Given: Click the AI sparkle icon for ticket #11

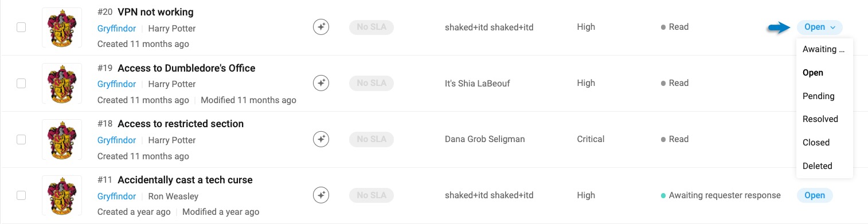Looking at the screenshot, I should [x=321, y=195].
